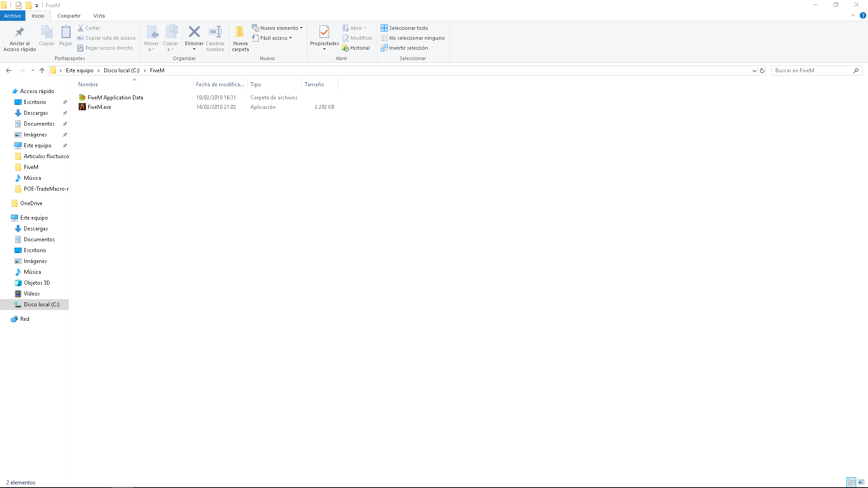Image resolution: width=868 pixels, height=488 pixels.
Task: Click the Eliminar (delete) X icon
Action: click(194, 32)
